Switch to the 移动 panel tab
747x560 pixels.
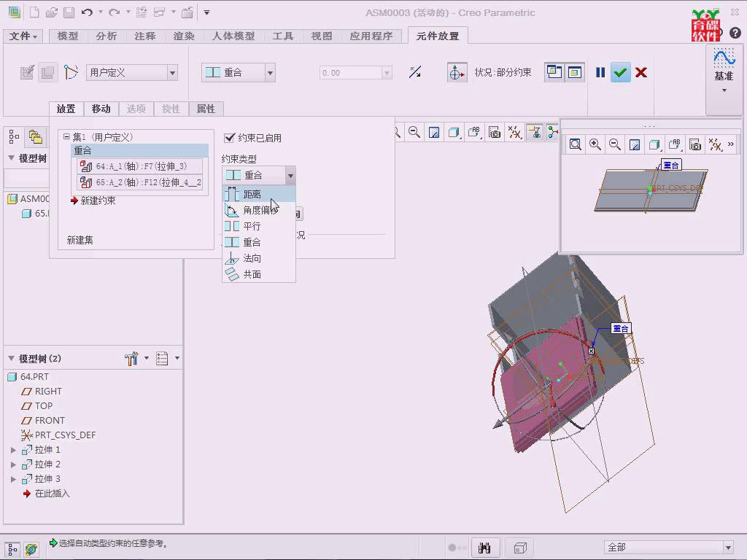coord(101,109)
